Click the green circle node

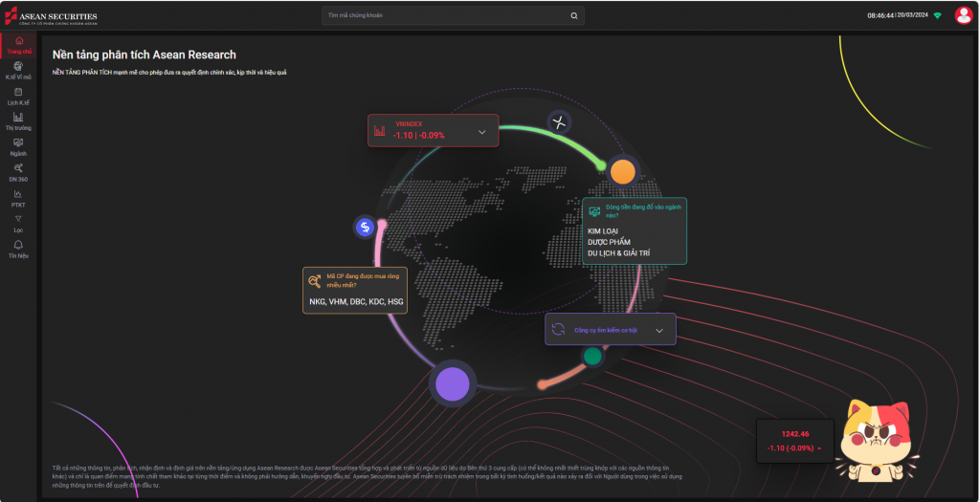[591, 356]
